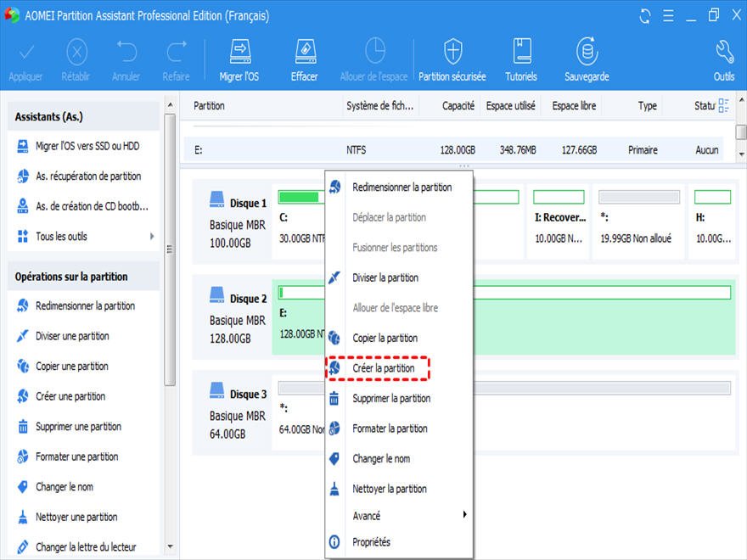Sort by the Capacité column header

tap(458, 106)
